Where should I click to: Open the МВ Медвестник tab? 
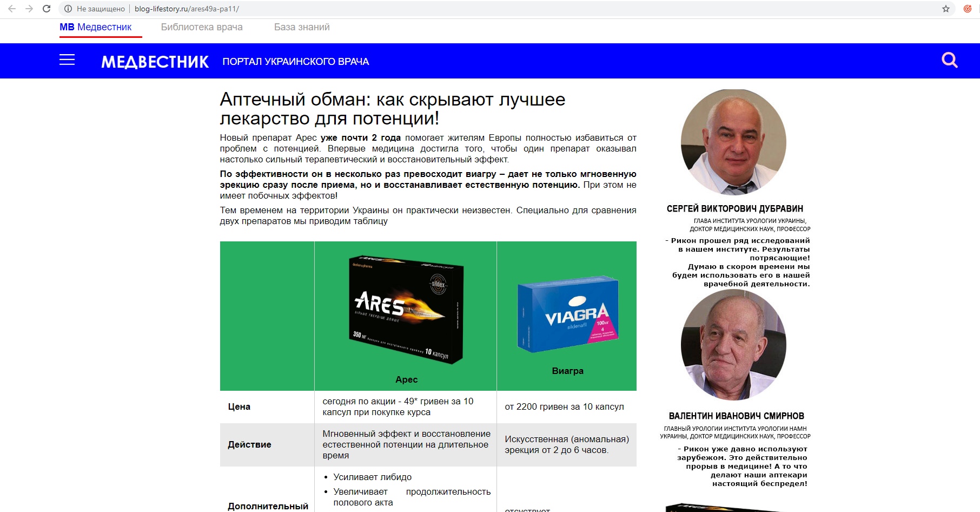click(x=96, y=27)
